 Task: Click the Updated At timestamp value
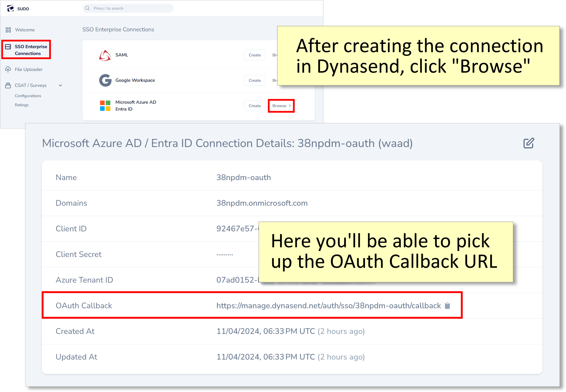point(291,357)
